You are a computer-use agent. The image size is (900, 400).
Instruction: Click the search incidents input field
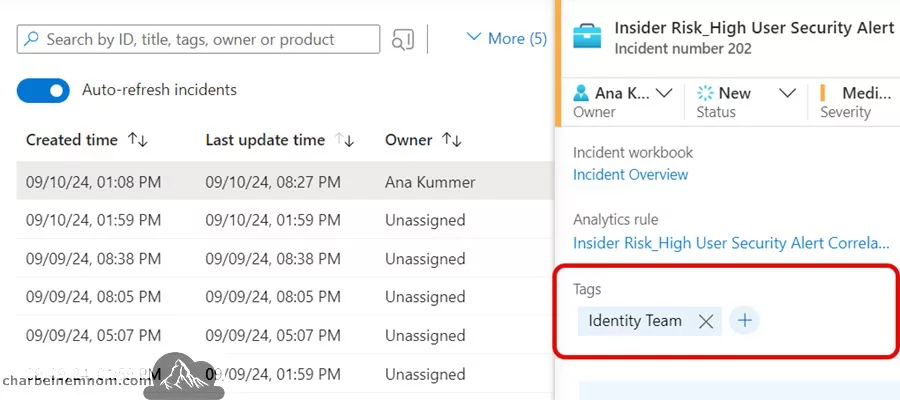pyautogui.click(x=198, y=39)
